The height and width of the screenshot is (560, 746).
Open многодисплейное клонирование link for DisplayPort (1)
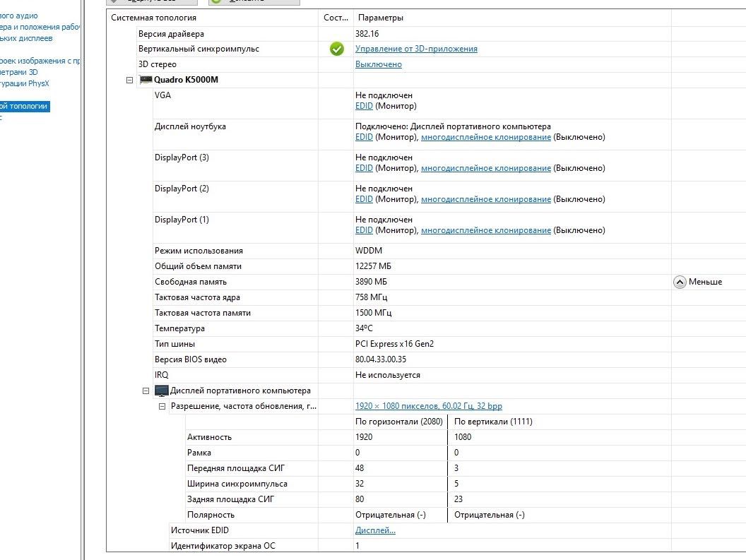pos(486,230)
